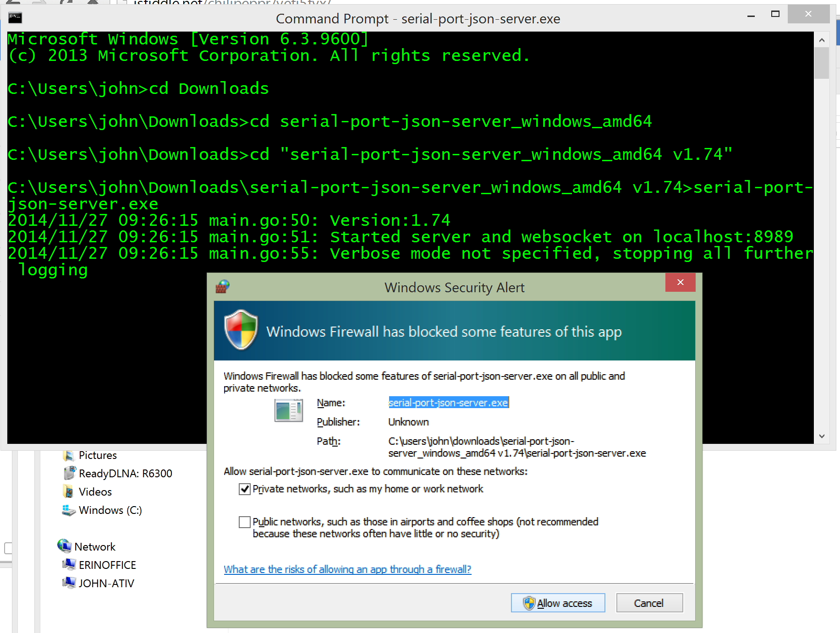Click the Publisher value 'Unknown'
Screen dimensions: 840x633
pos(408,422)
